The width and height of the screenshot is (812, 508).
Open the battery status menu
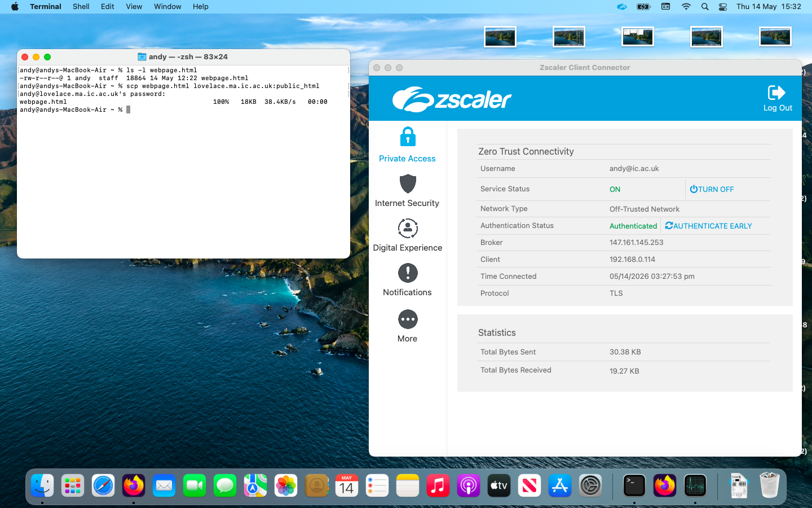coord(643,7)
